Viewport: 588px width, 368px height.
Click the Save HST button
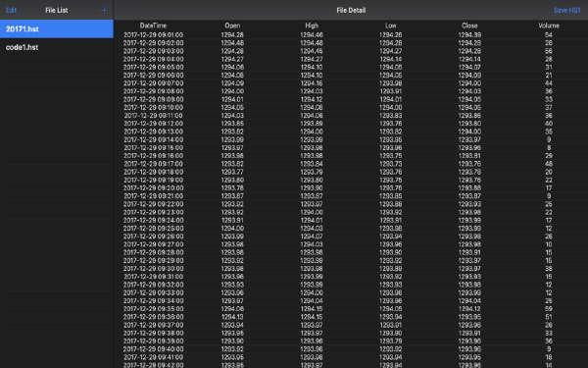pos(567,11)
